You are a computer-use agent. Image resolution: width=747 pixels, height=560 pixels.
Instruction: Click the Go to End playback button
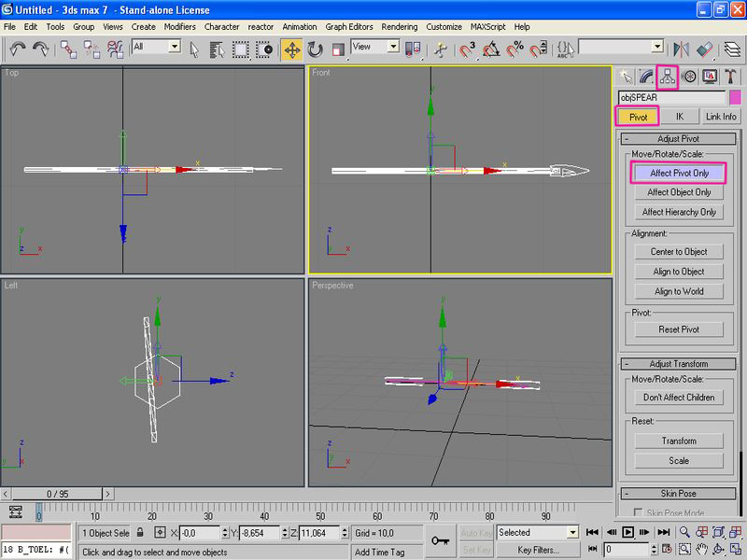pyautogui.click(x=663, y=532)
